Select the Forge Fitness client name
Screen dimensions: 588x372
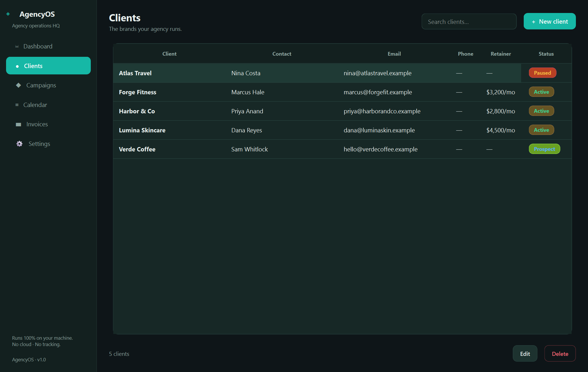pos(137,92)
